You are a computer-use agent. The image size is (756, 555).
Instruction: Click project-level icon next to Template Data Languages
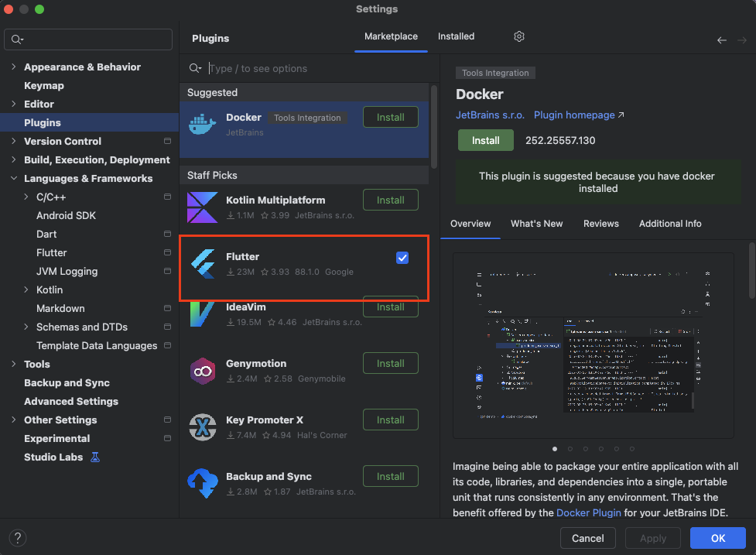point(167,345)
